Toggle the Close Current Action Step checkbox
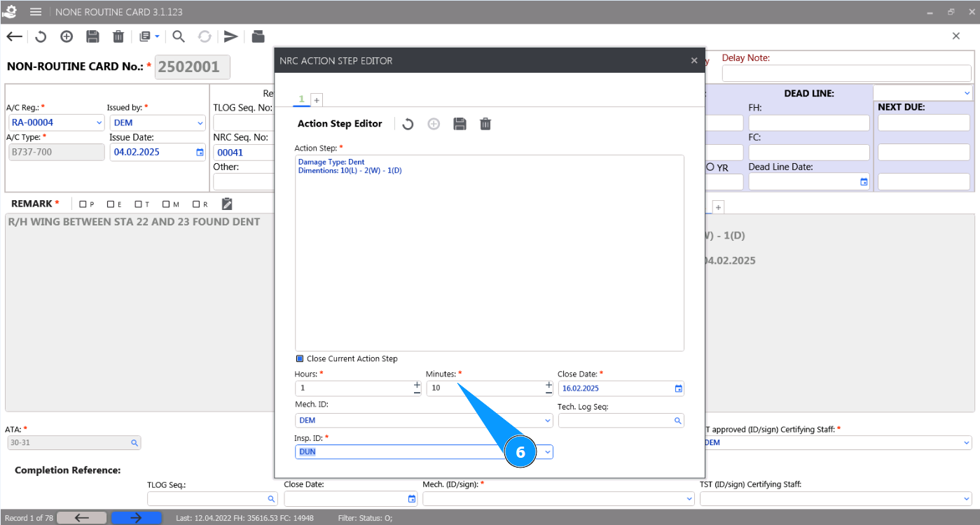Image resolution: width=980 pixels, height=525 pixels. (300, 358)
